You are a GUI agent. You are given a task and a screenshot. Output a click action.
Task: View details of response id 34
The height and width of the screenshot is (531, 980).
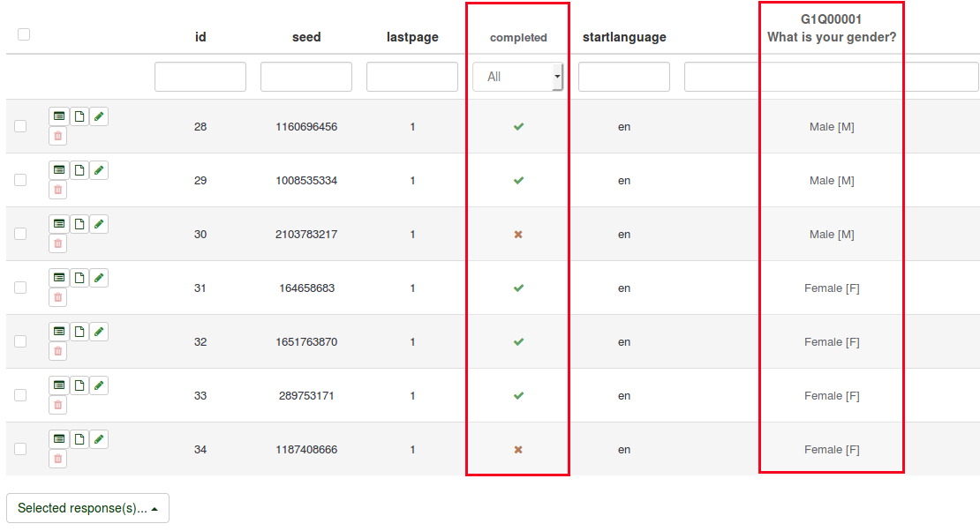(x=59, y=439)
